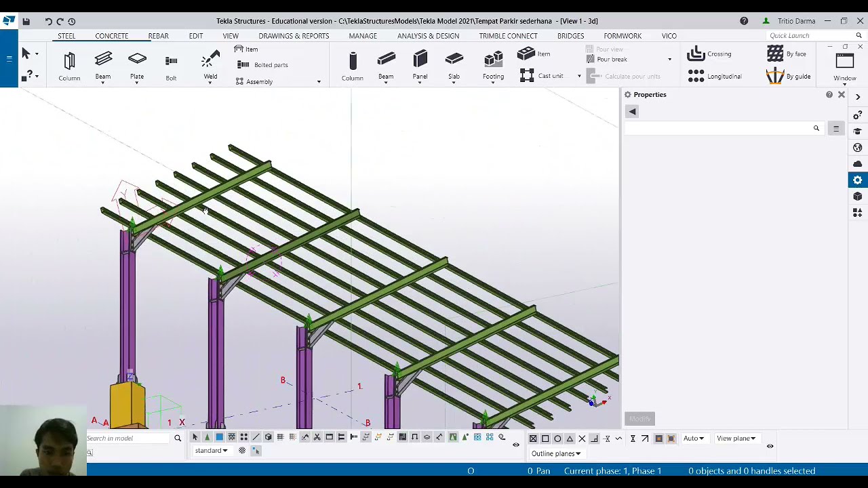
Task: Open the REBAR ribbon tab
Action: click(158, 36)
